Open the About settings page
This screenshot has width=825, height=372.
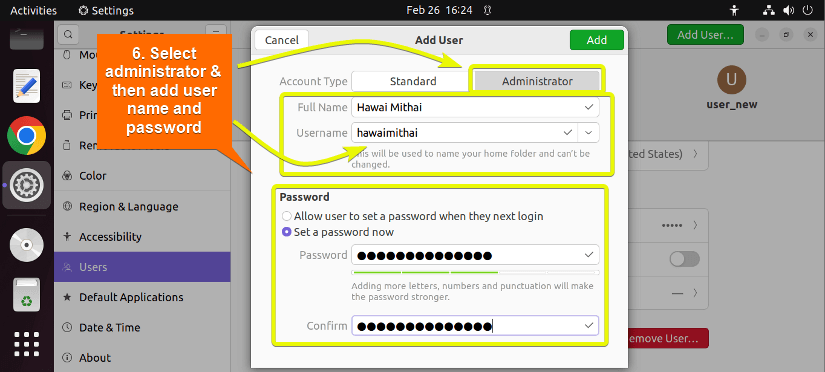click(x=142, y=358)
